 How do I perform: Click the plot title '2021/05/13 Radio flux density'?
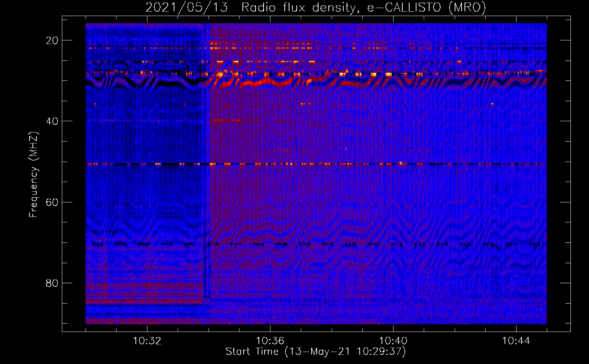point(316,7)
